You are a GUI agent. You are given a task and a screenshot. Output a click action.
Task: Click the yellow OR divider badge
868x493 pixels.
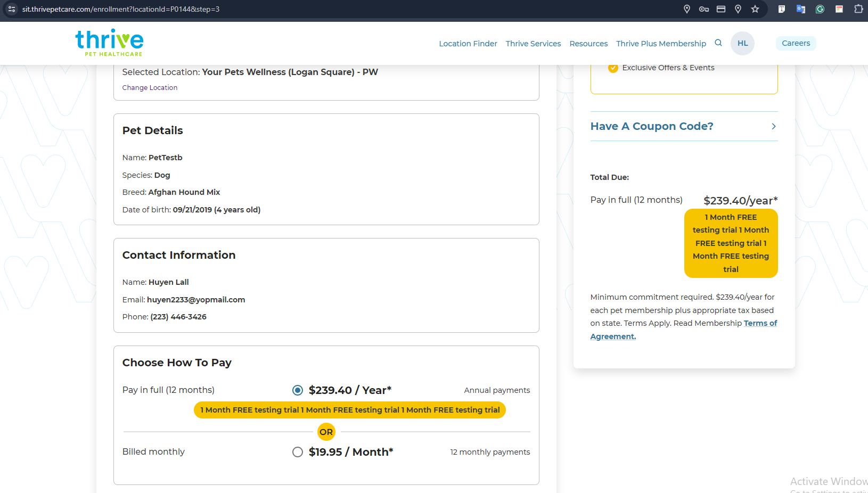tap(326, 432)
